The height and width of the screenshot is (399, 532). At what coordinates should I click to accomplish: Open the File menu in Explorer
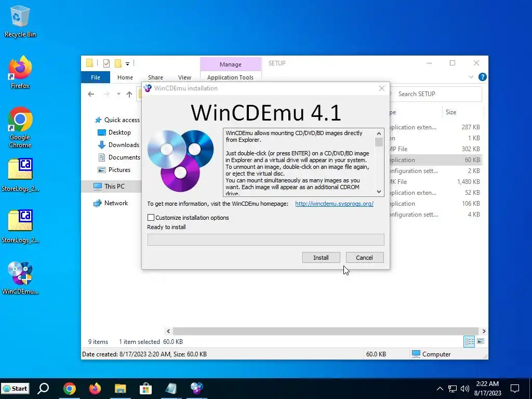[96, 77]
